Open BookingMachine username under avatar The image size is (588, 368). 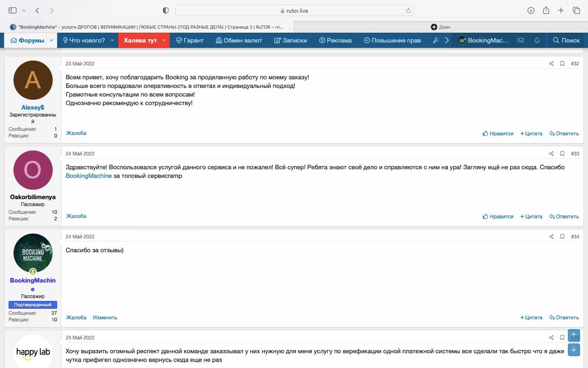click(x=33, y=284)
